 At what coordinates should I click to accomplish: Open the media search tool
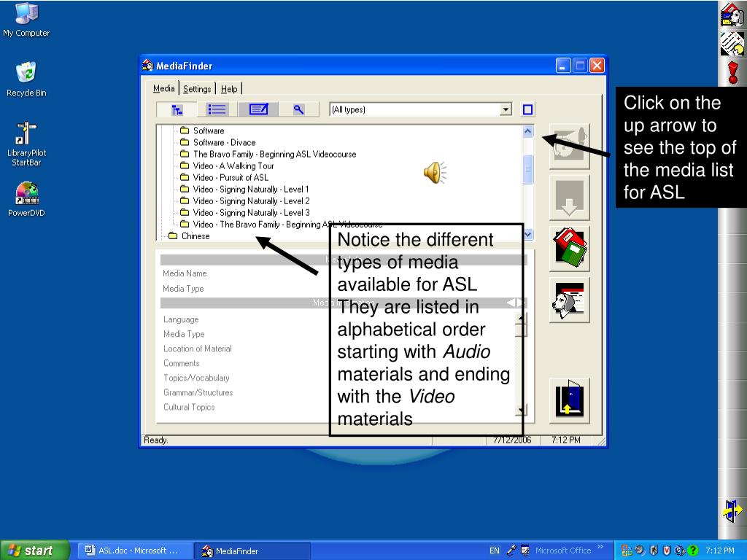click(x=298, y=110)
